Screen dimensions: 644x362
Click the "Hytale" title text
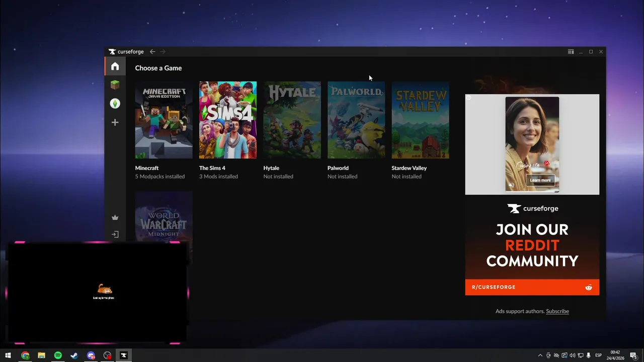click(x=271, y=168)
